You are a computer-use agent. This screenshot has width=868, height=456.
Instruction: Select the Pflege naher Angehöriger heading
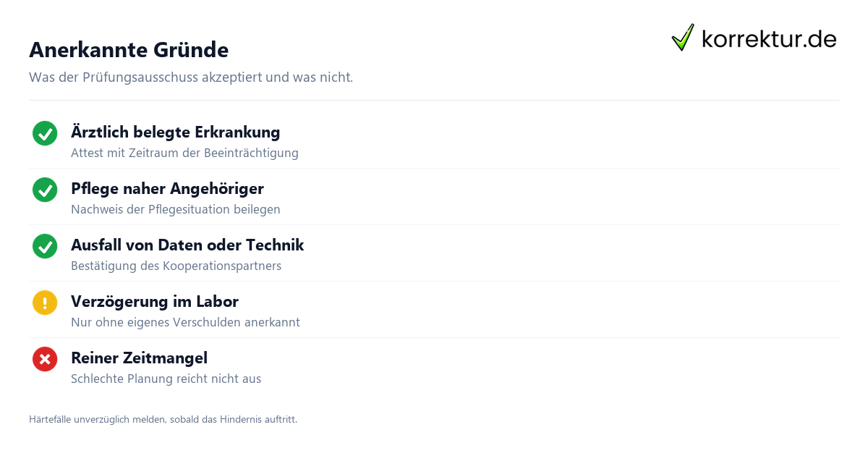tap(167, 189)
